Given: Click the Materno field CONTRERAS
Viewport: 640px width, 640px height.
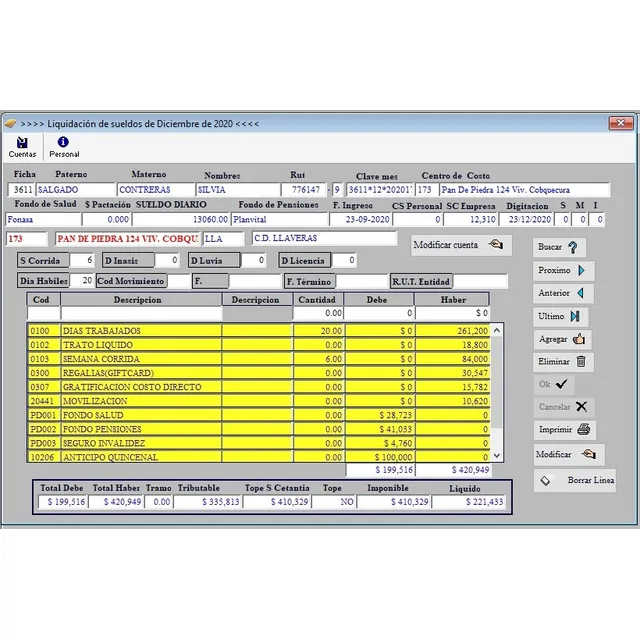Looking at the screenshot, I should click(156, 190).
